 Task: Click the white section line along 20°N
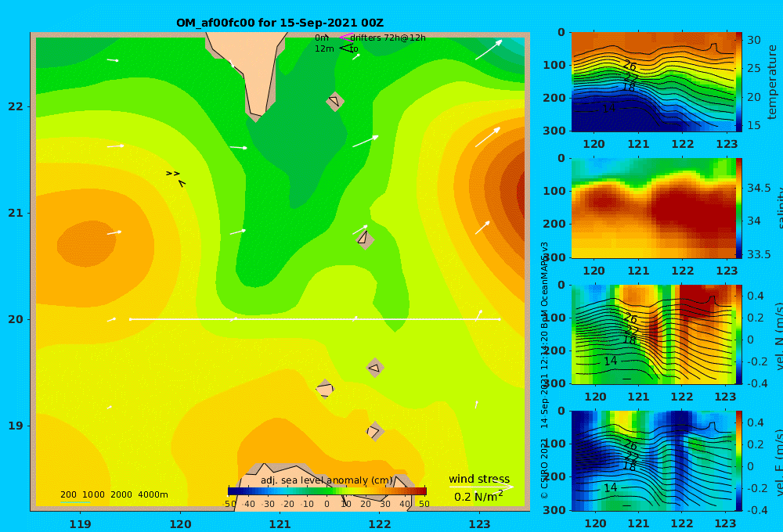315,319
